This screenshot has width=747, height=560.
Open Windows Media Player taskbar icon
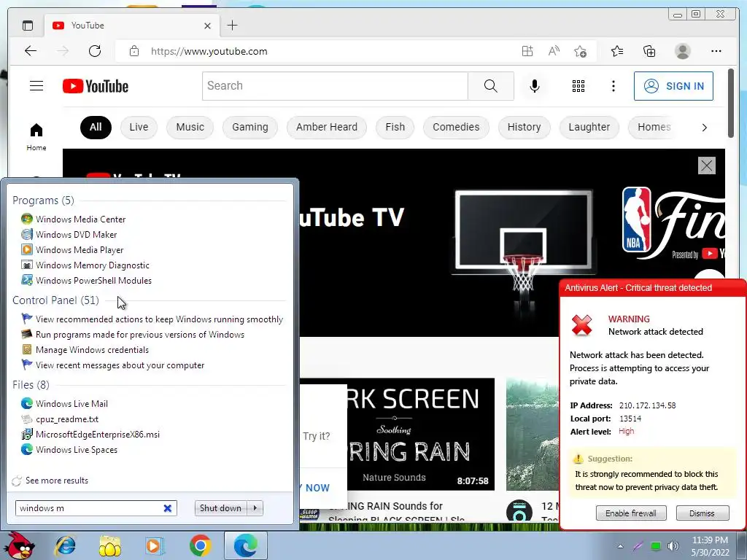(155, 545)
